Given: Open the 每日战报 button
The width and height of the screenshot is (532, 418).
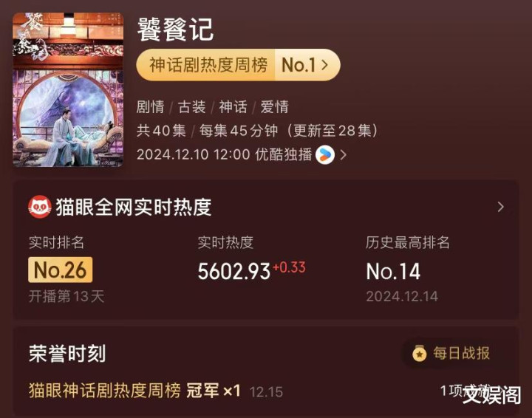Looking at the screenshot, I should click(x=451, y=353).
